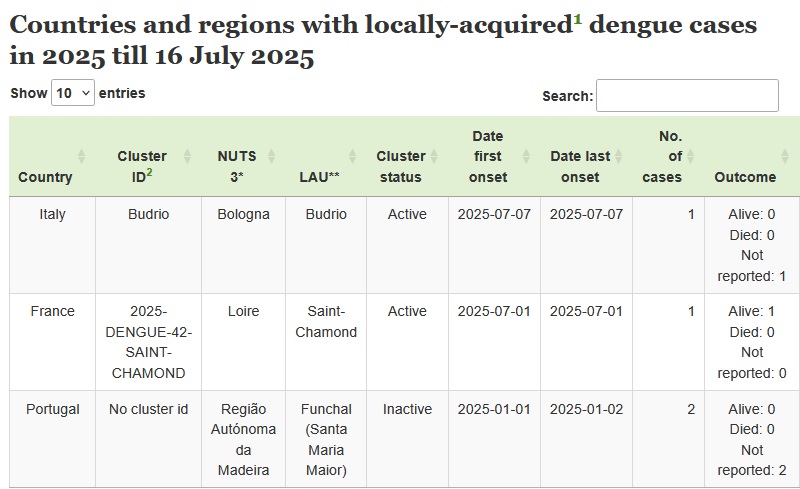Viewport: 800px width, 489px height.
Task: Select the Italy row country cell
Action: pyautogui.click(x=53, y=245)
